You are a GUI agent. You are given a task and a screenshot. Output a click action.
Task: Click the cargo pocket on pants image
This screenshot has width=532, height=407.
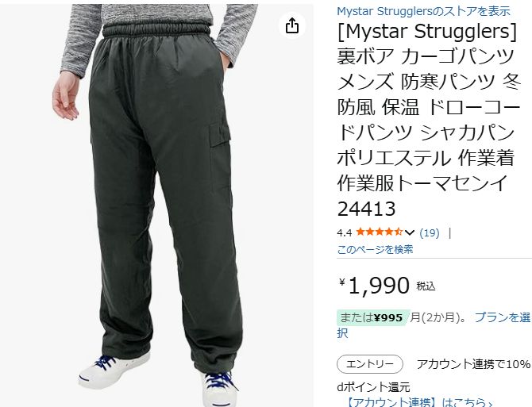click(219, 136)
